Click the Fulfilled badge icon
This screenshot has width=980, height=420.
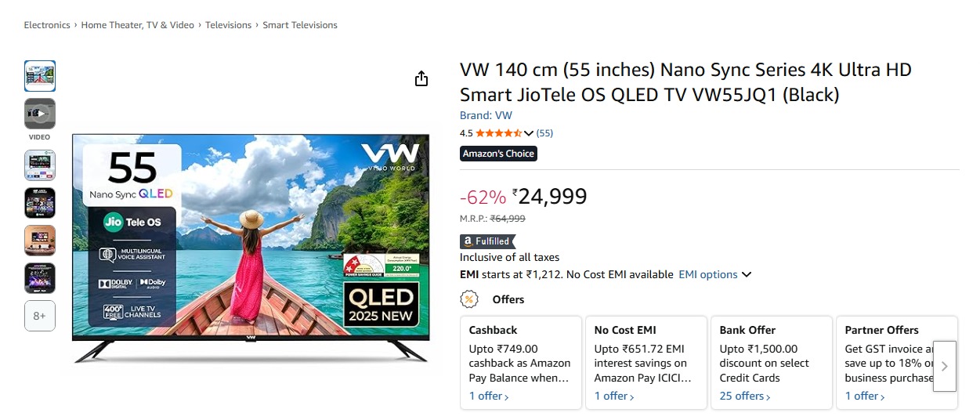coord(487,241)
